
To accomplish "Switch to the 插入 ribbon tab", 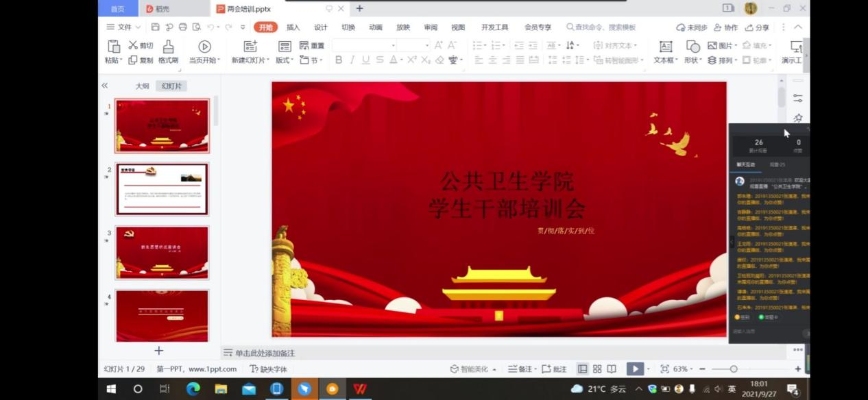I will click(x=293, y=27).
